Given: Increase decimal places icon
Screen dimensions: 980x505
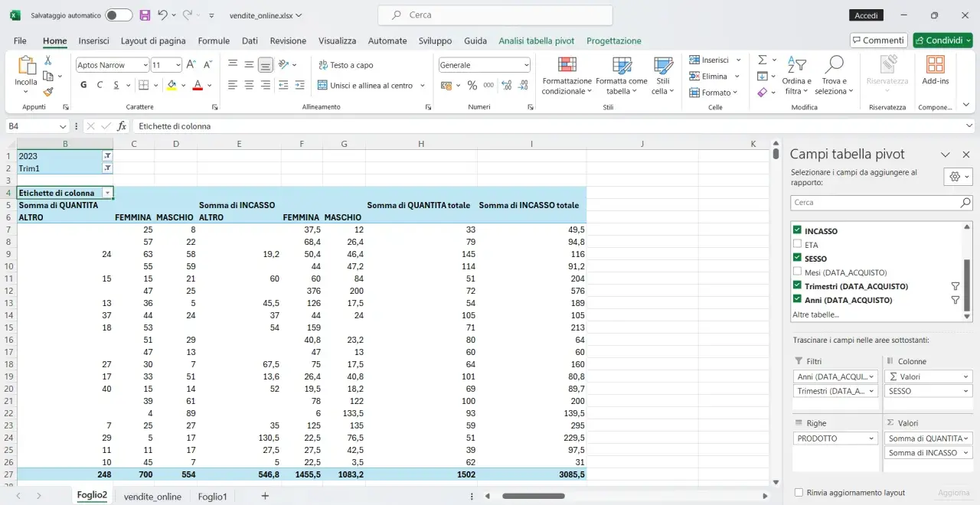Looking at the screenshot, I should point(508,85).
